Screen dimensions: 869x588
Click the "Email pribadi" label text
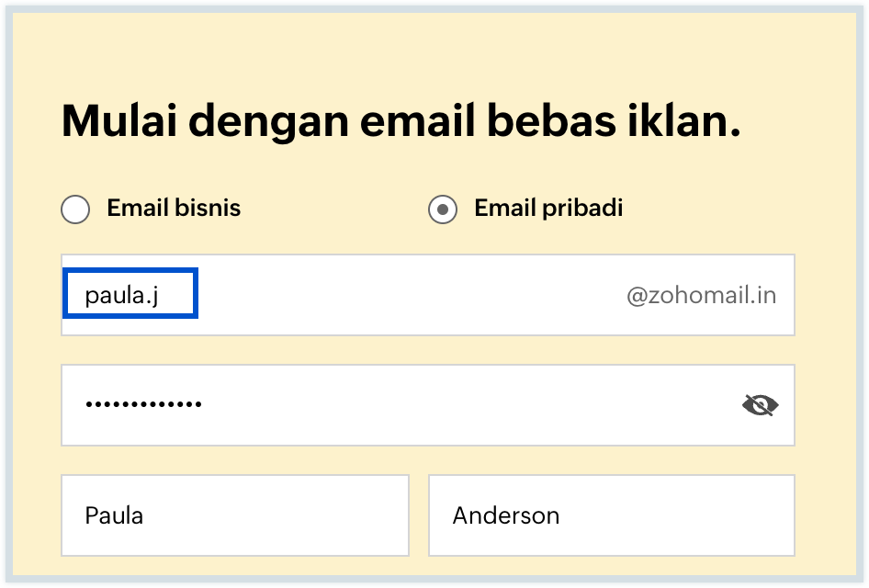(x=548, y=209)
